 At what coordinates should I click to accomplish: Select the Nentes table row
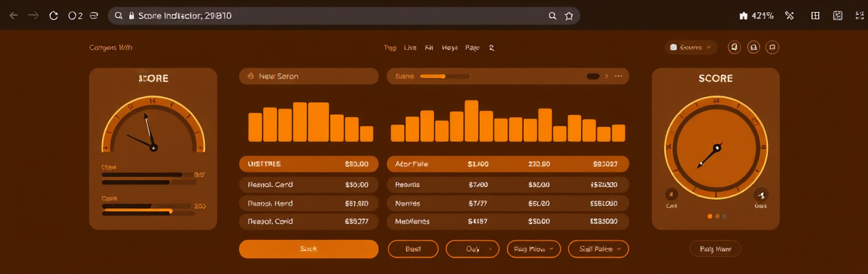click(508, 203)
